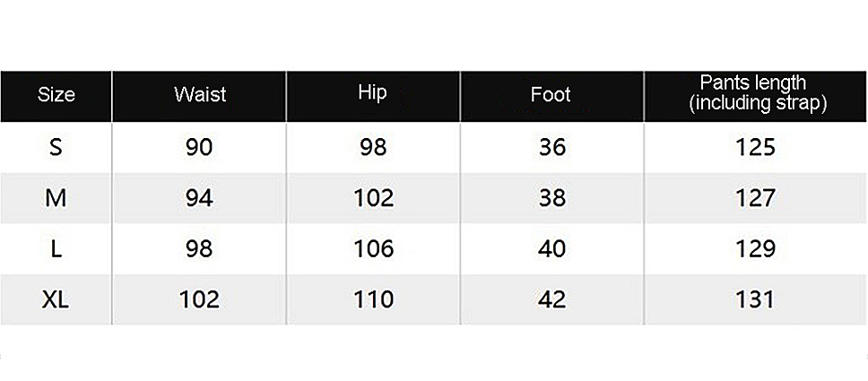Click pants length value 127
Image resolution: width=868 pixels, height=381 pixels.
[x=754, y=198]
